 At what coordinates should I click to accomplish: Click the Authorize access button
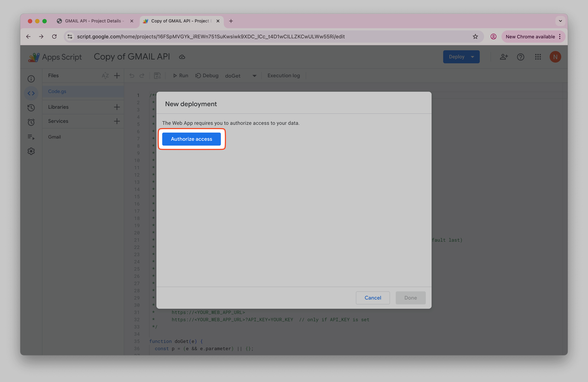point(192,139)
